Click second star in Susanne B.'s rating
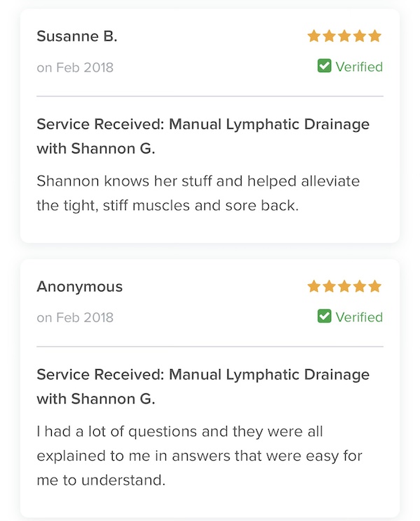The image size is (420, 521). [329, 36]
